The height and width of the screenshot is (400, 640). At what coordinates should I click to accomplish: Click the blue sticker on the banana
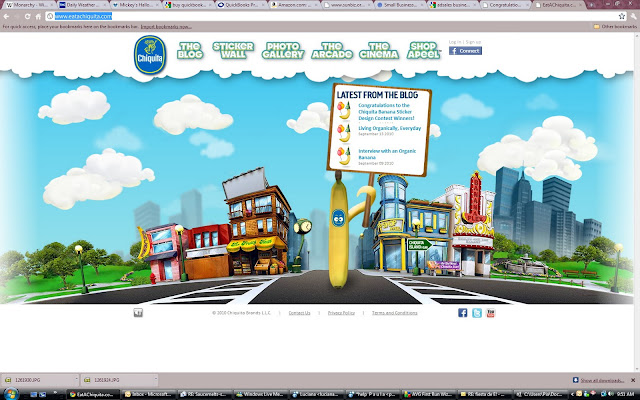pos(338,218)
